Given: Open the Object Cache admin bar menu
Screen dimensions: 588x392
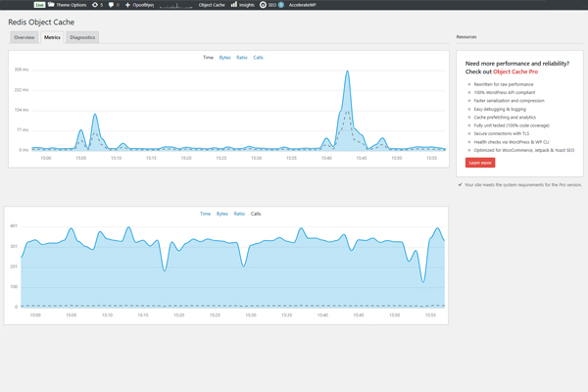Looking at the screenshot, I should point(212,5).
